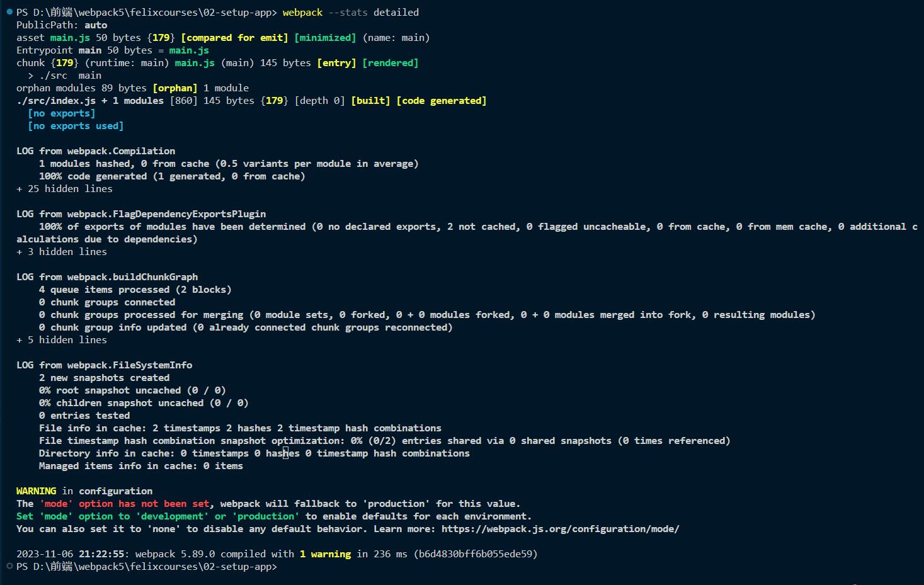
Task: Click '0 chunk groups connected' line
Action: (107, 302)
